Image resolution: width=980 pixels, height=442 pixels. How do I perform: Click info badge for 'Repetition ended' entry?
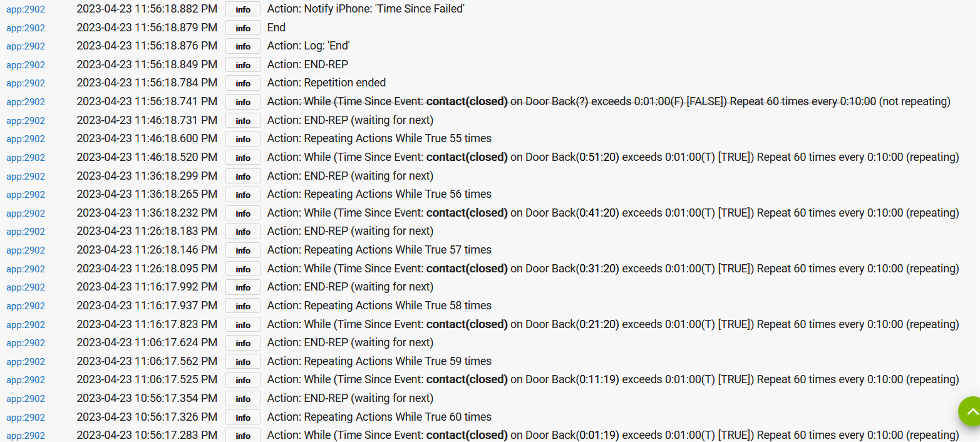(x=243, y=83)
